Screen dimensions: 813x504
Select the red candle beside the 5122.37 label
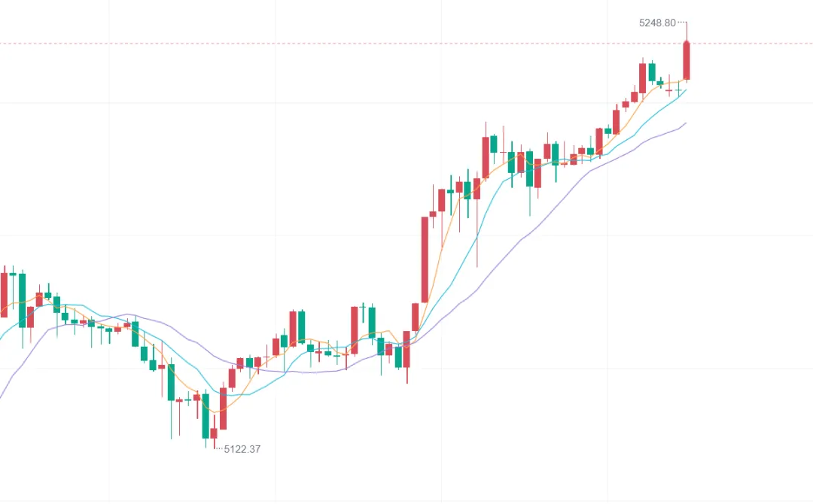(x=214, y=433)
